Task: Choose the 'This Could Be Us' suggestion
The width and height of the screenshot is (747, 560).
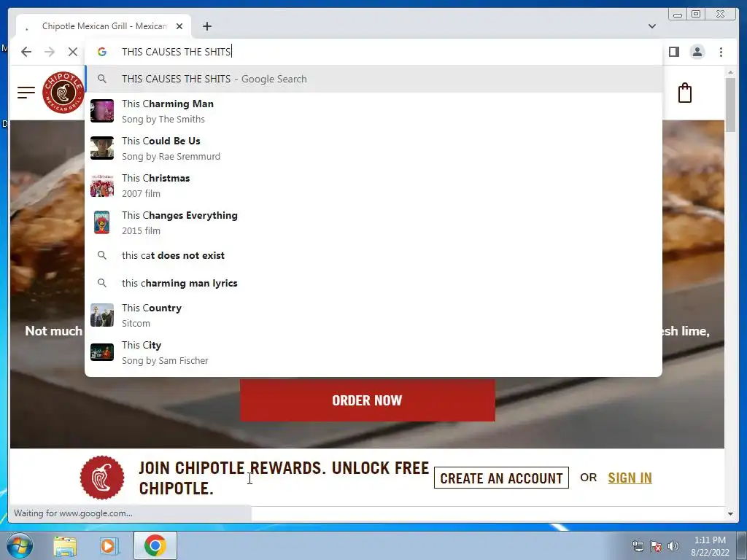Action: [x=373, y=148]
